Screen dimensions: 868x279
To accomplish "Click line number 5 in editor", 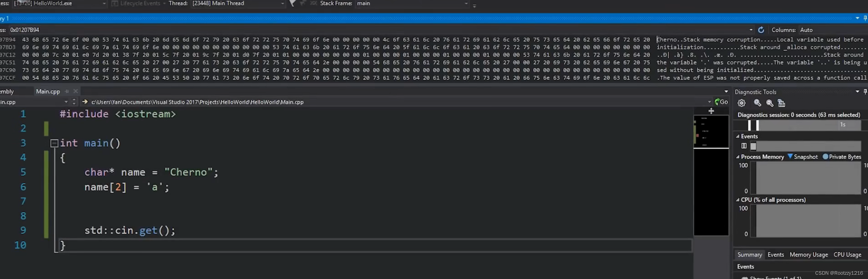I will point(23,173).
